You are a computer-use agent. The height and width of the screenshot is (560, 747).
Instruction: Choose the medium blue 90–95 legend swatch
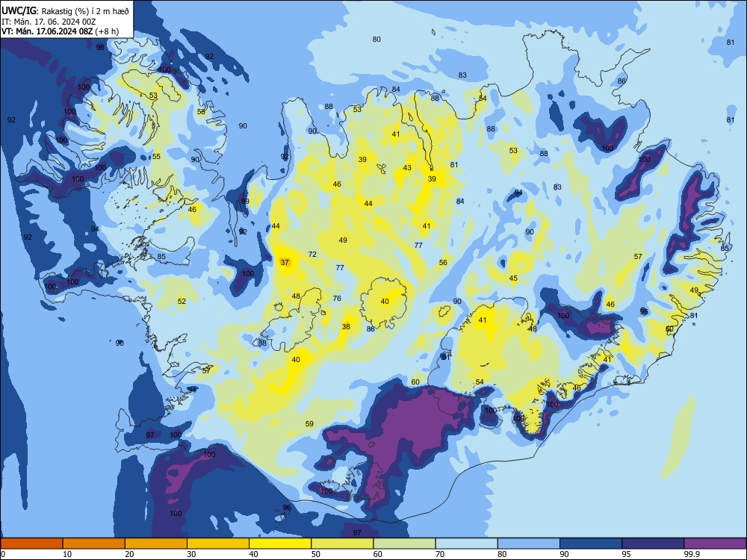(591, 544)
